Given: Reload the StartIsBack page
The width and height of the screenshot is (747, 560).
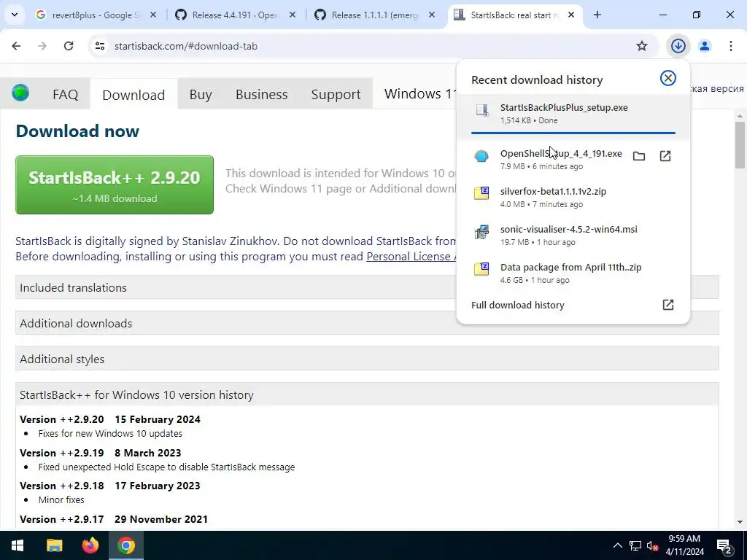Looking at the screenshot, I should click(69, 46).
